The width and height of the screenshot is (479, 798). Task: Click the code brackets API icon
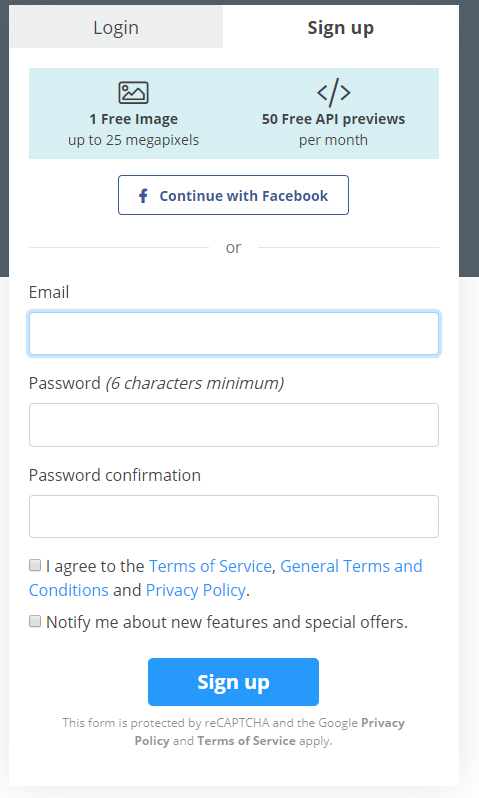point(333,92)
